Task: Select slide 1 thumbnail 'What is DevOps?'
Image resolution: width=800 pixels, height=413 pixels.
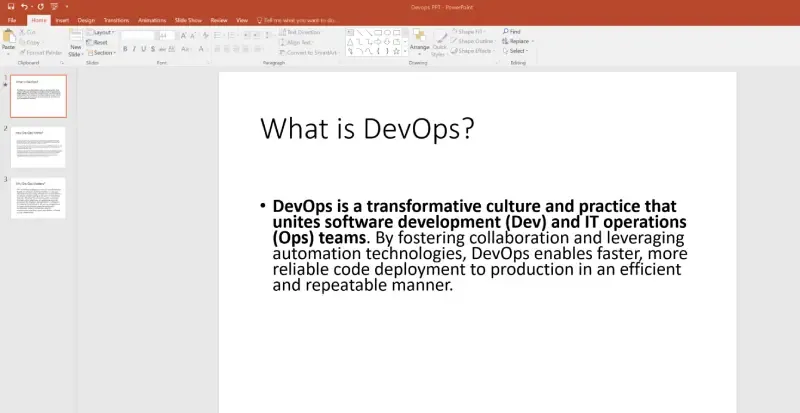Action: [x=39, y=96]
